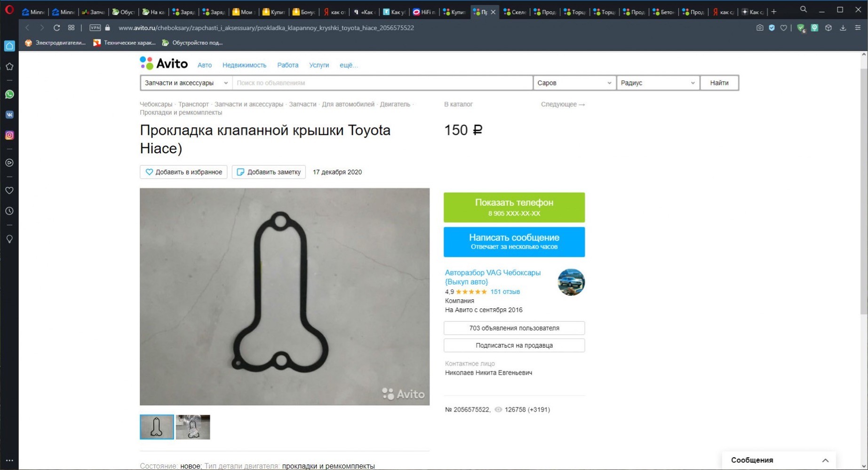This screenshot has height=470, width=868.
Task: Open a new tab with the plus button
Action: tap(774, 12)
